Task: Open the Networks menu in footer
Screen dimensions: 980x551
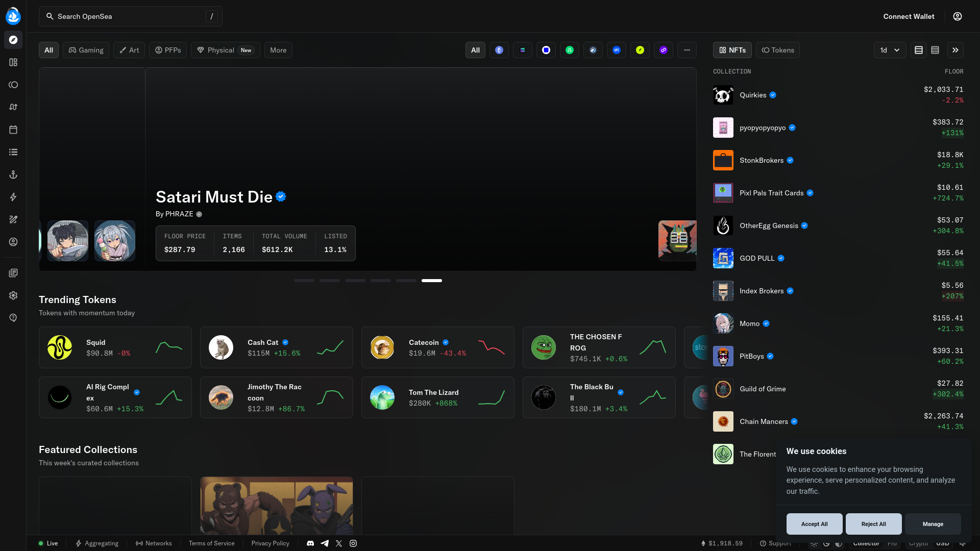Action: click(x=154, y=543)
